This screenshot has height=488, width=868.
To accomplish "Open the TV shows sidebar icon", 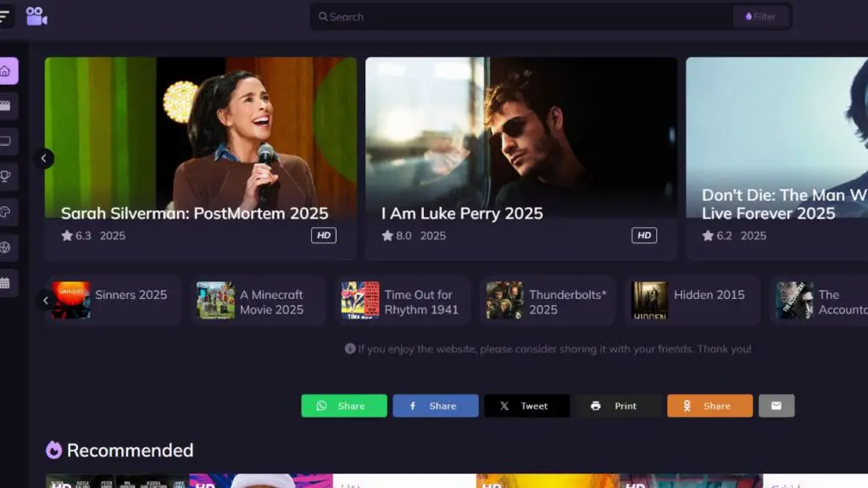I will [7, 141].
